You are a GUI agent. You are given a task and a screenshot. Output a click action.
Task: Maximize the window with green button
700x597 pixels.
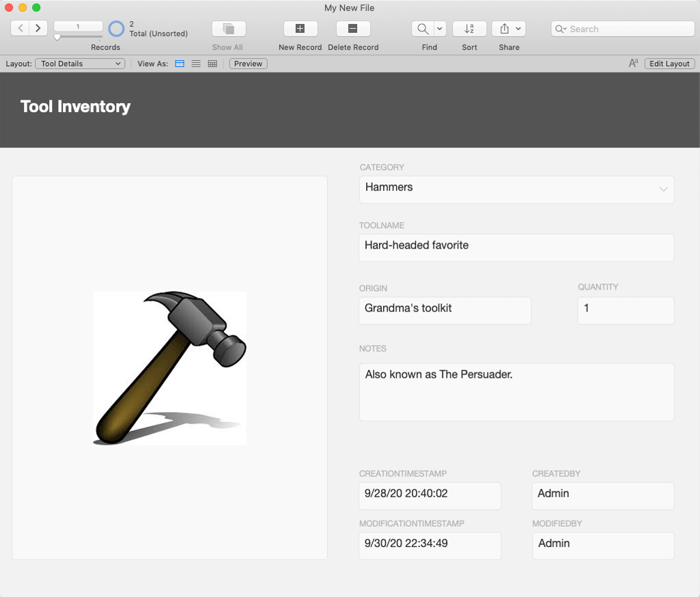(x=37, y=8)
